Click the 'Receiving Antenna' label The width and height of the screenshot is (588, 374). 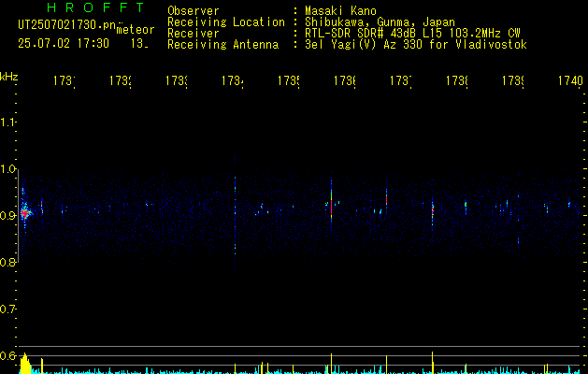coord(222,45)
